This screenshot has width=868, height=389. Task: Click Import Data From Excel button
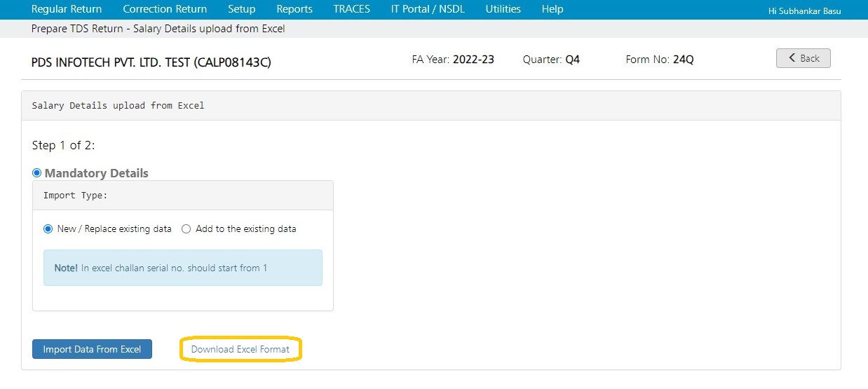(x=92, y=349)
